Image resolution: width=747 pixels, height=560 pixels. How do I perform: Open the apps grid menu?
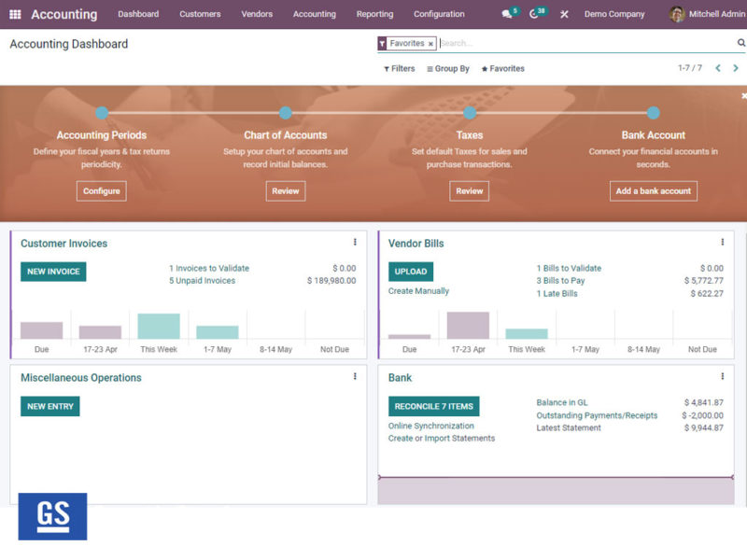click(13, 13)
